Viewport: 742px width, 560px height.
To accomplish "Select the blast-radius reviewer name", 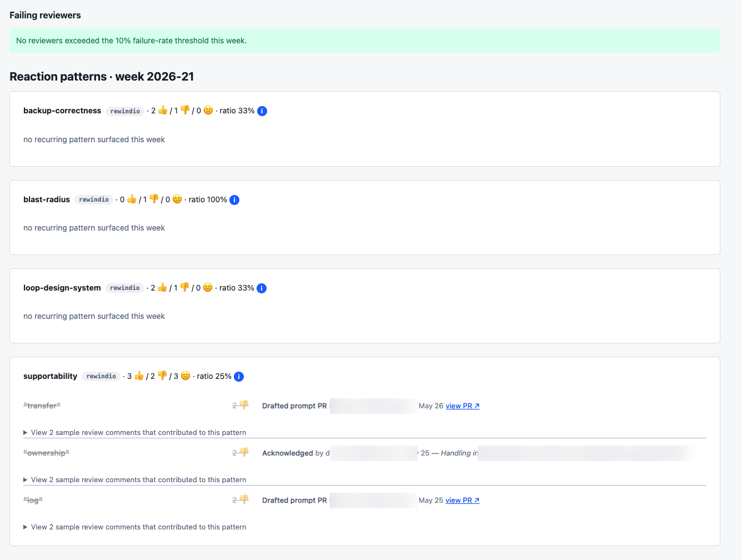I will (47, 199).
